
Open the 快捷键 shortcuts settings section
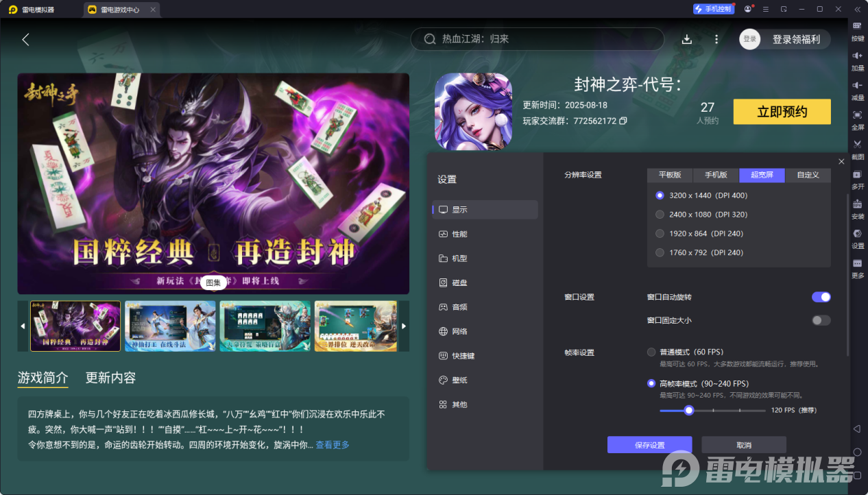[x=485, y=356]
